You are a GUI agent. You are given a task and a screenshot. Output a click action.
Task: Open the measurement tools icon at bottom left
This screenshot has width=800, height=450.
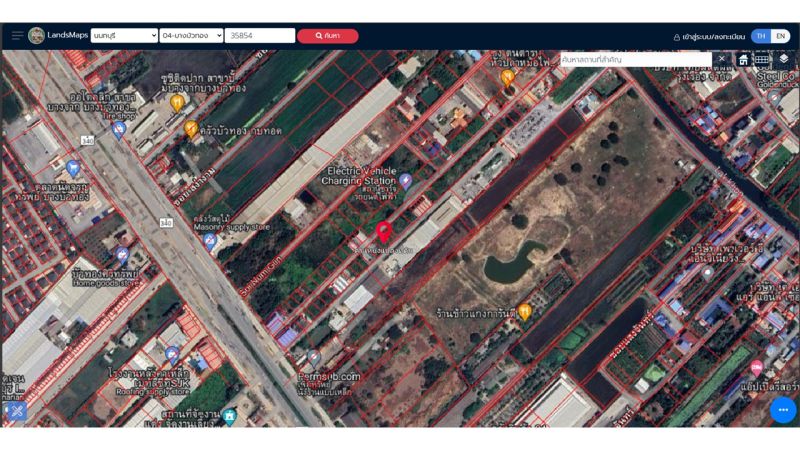click(16, 411)
